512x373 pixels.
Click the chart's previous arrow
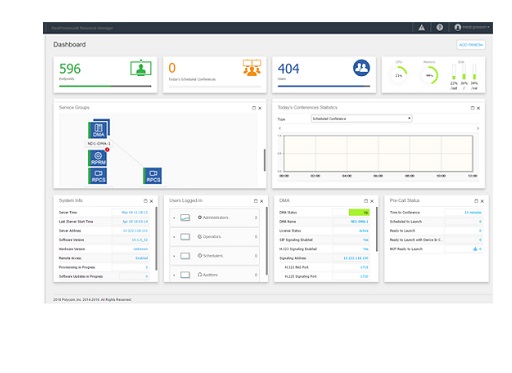pos(280,128)
